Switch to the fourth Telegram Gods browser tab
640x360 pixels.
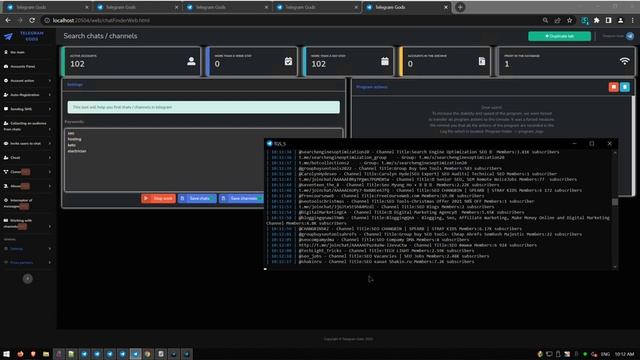316,7
